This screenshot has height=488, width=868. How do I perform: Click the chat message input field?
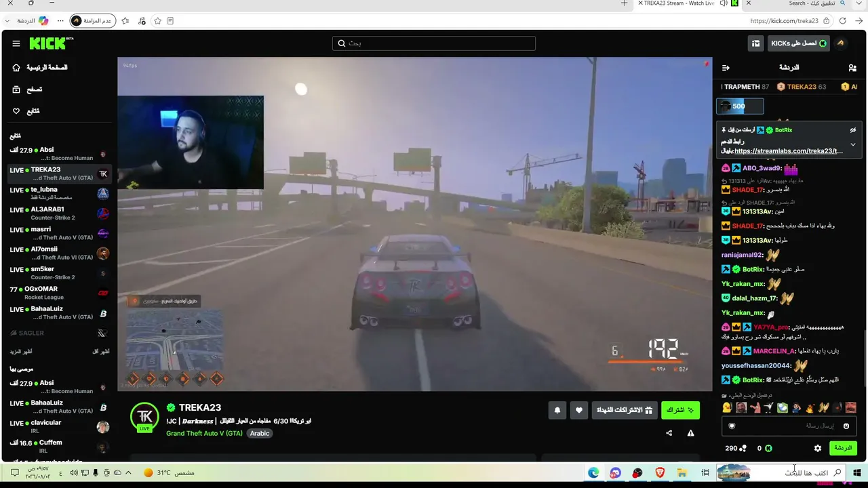click(x=789, y=426)
